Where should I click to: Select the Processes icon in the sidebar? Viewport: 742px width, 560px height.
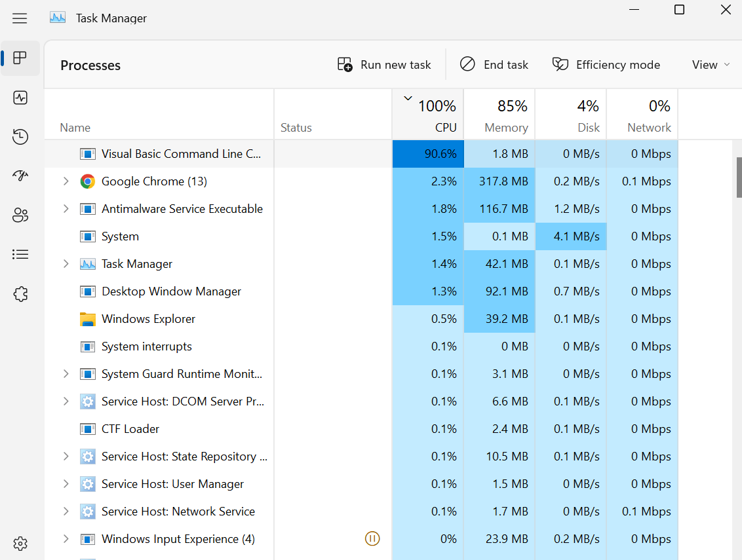coord(20,58)
